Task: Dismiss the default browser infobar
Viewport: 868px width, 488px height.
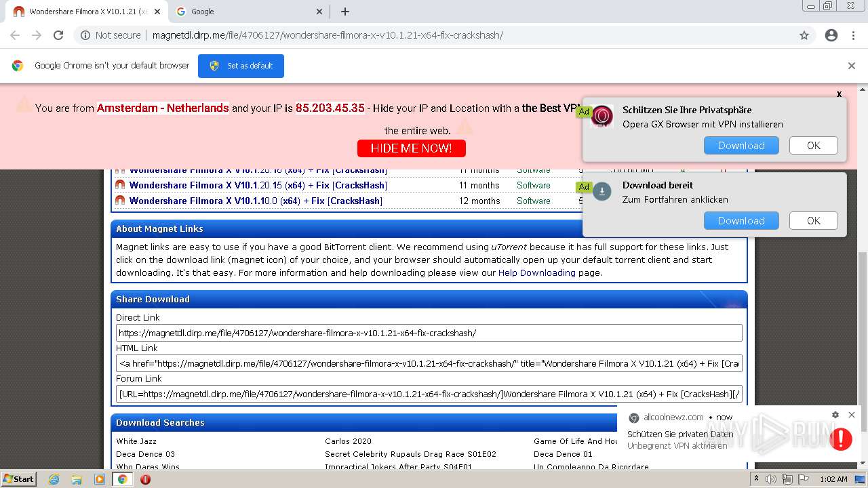Action: (852, 66)
